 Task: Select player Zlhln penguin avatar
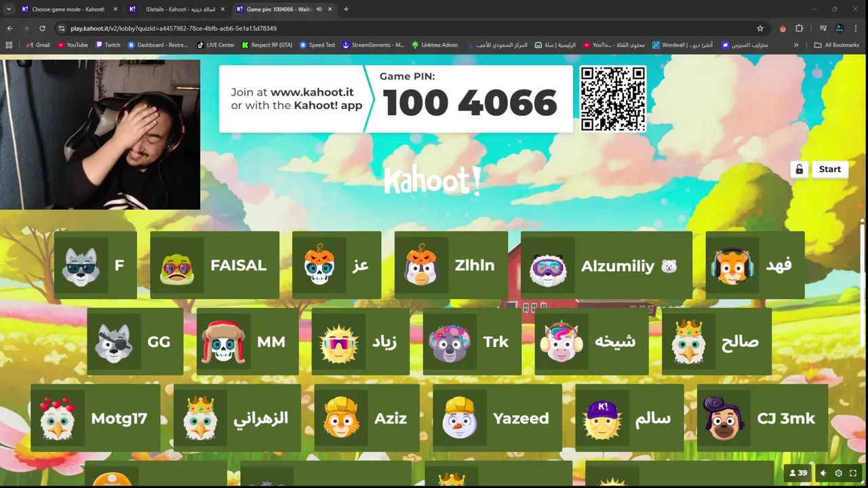click(421, 266)
